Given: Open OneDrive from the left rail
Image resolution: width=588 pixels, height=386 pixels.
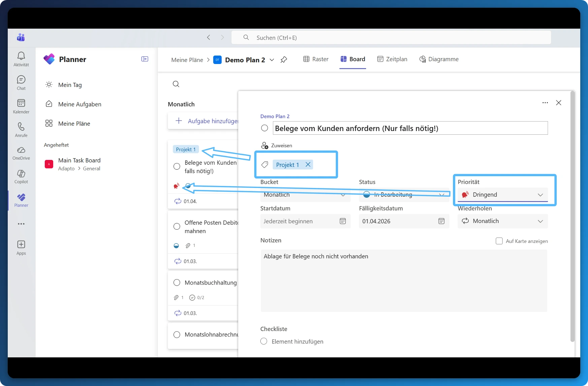Looking at the screenshot, I should 21,153.
